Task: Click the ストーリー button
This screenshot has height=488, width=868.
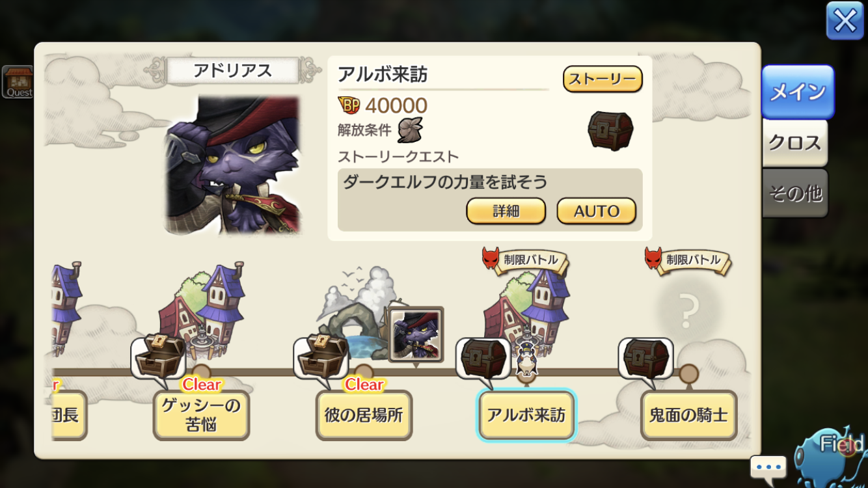Action: click(x=603, y=79)
